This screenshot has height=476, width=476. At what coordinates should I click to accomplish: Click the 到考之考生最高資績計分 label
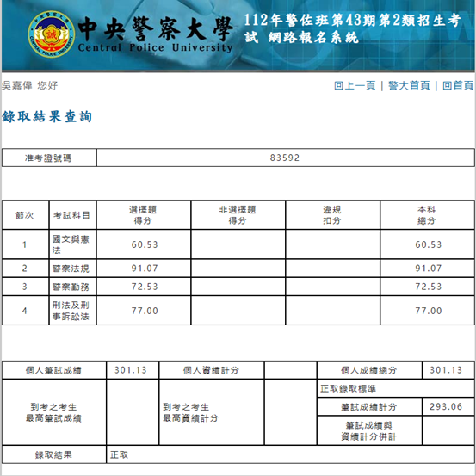point(190,412)
